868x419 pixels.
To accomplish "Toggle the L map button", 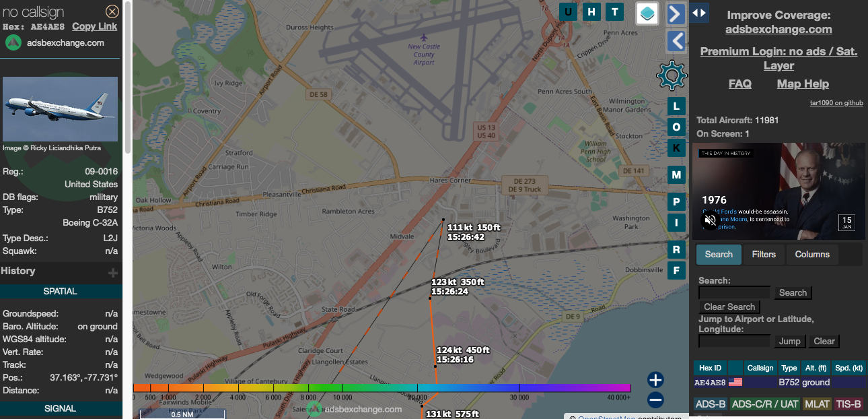I will pyautogui.click(x=676, y=106).
